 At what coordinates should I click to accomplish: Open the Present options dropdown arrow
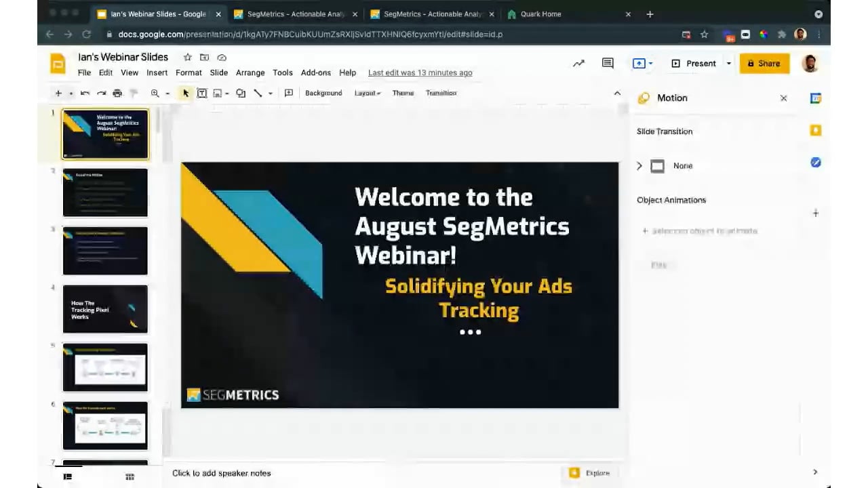pos(729,63)
